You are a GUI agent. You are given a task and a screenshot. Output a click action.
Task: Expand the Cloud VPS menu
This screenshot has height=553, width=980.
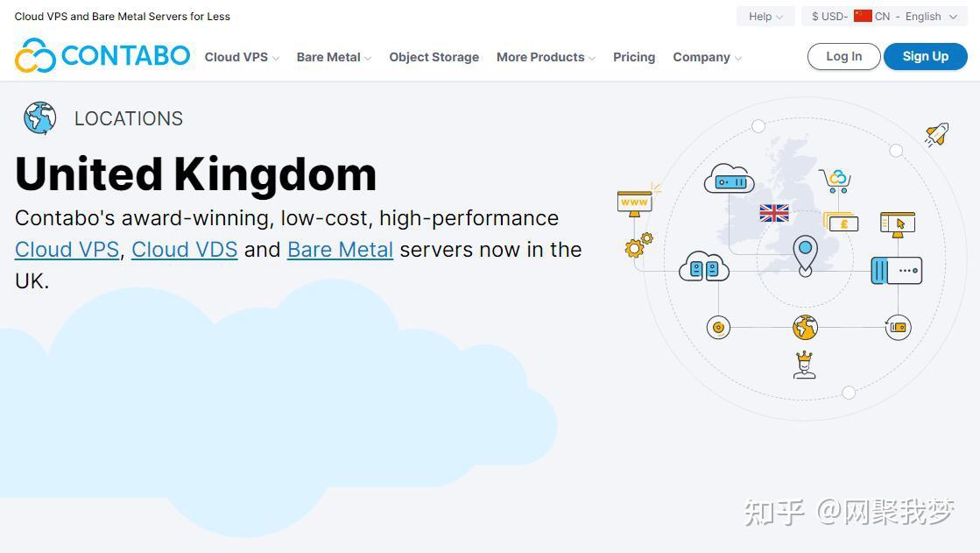242,57
